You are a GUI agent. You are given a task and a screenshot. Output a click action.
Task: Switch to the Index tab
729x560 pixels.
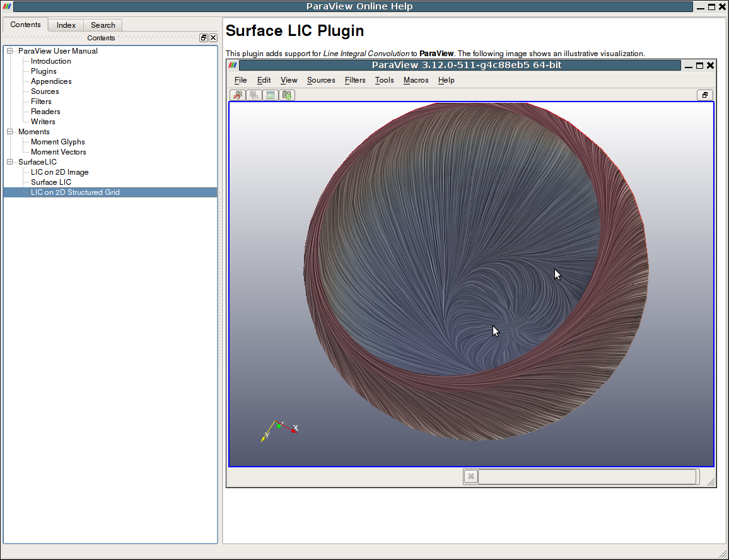(66, 25)
